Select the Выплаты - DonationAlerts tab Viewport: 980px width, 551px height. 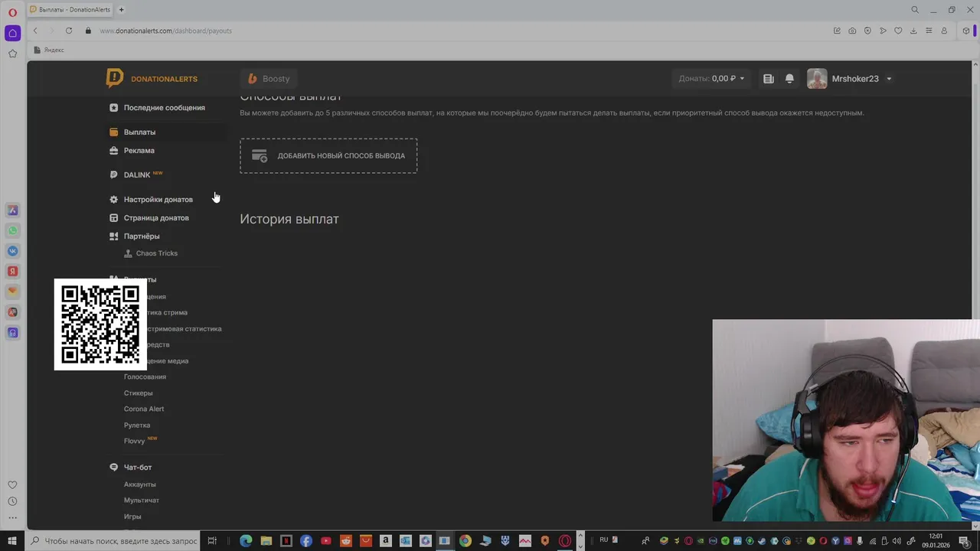tap(70, 10)
